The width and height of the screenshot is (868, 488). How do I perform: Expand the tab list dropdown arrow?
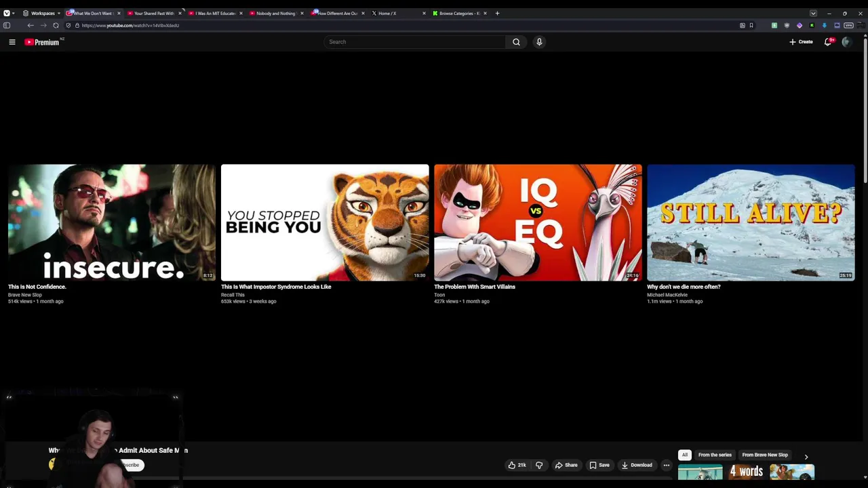(x=813, y=13)
